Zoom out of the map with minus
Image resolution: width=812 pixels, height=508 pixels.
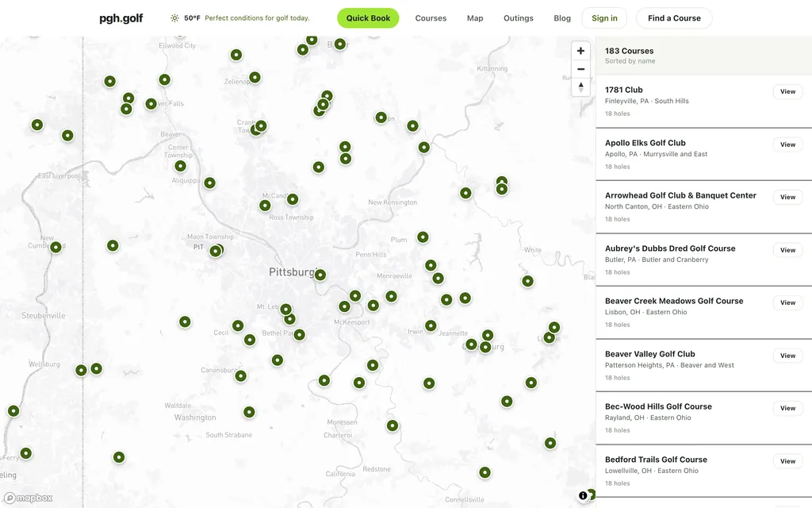[580, 69]
